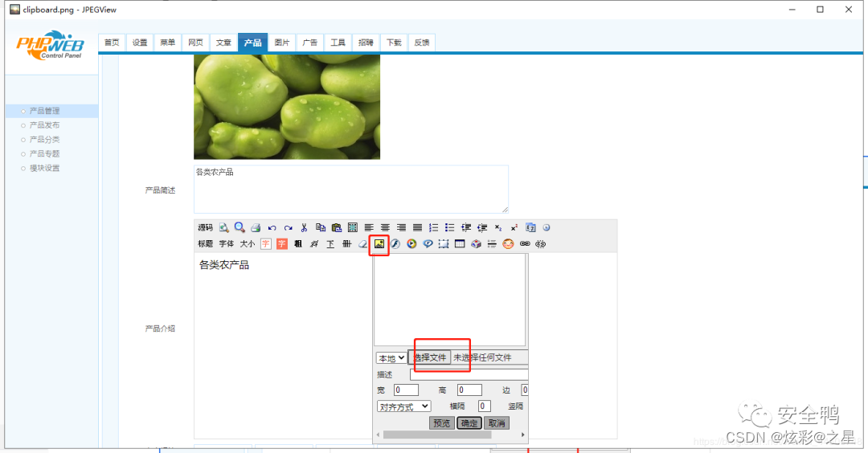This screenshot has width=868, height=453.
Task: Click the insert Flash icon
Action: tap(395, 244)
